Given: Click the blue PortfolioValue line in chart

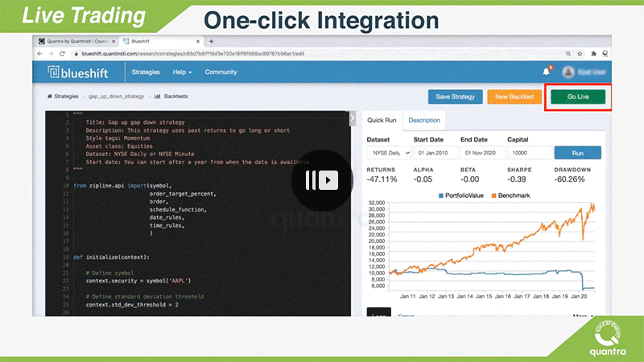Looking at the screenshot, I should [x=493, y=274].
